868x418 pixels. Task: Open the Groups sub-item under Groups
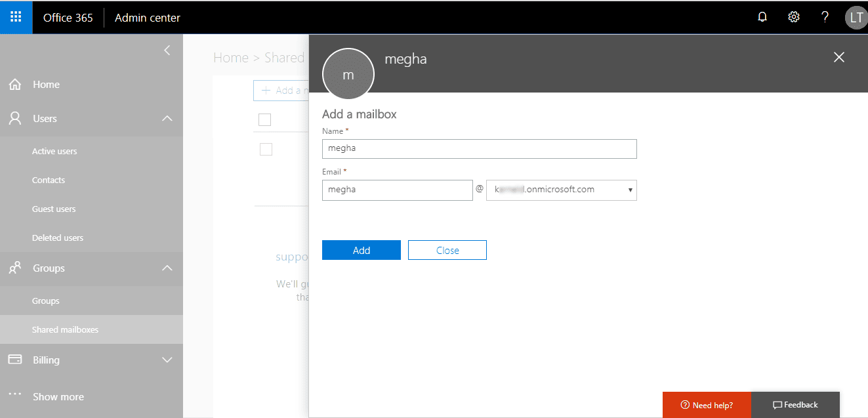click(46, 301)
